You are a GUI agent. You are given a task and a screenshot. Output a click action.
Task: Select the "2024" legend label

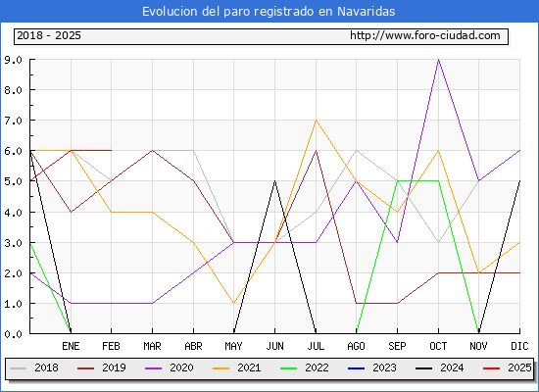pyautogui.click(x=452, y=367)
